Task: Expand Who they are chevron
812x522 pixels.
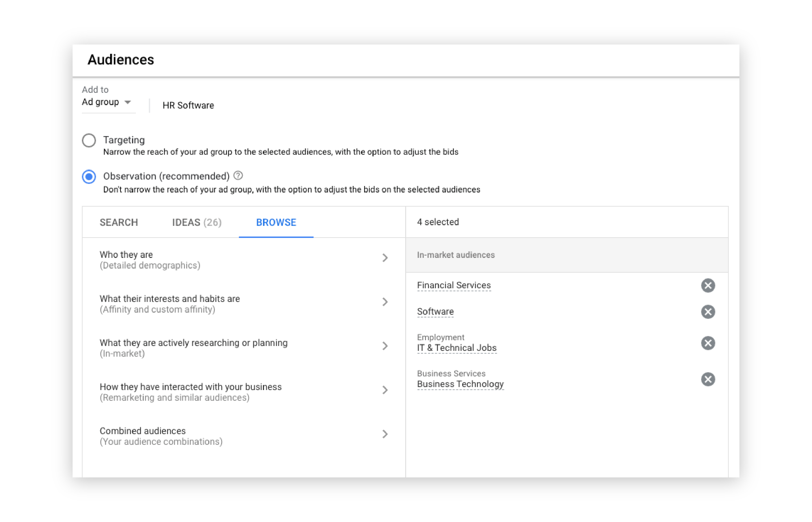Action: tap(385, 258)
